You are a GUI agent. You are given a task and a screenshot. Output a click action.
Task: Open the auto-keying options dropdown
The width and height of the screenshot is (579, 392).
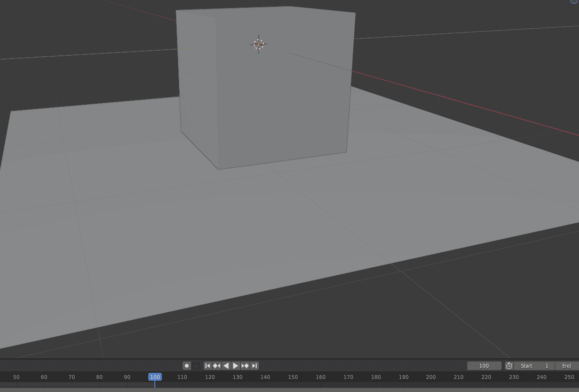195,366
